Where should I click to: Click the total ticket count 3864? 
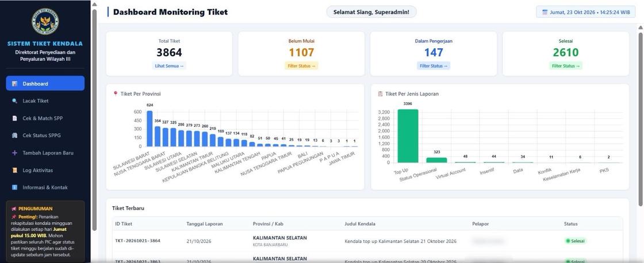pos(169,52)
